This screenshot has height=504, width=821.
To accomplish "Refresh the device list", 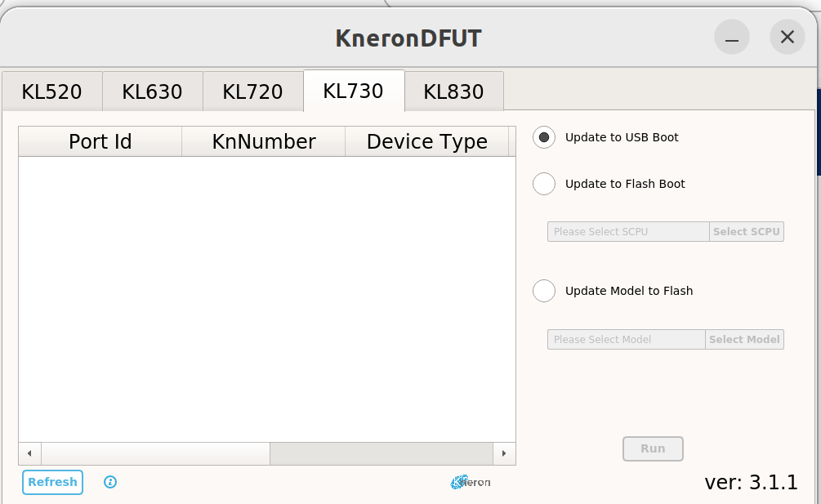I will [x=52, y=482].
